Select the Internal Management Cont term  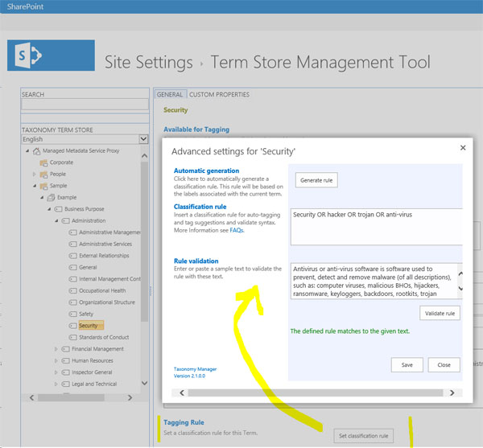click(110, 279)
